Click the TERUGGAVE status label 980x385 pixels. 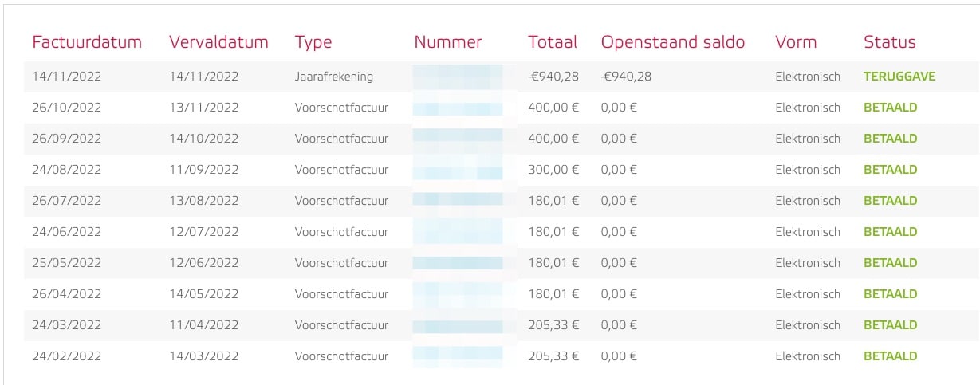[899, 77]
